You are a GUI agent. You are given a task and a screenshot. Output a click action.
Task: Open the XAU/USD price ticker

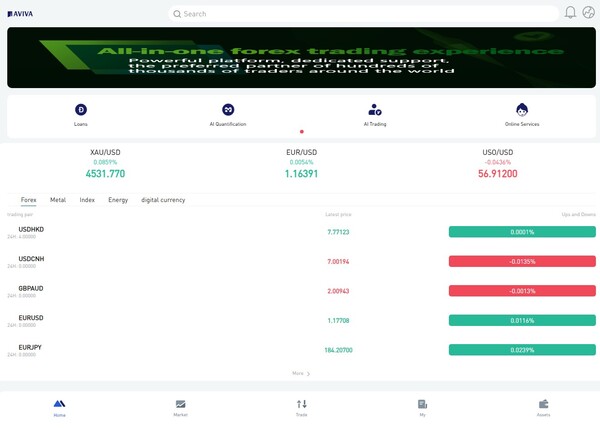point(105,163)
